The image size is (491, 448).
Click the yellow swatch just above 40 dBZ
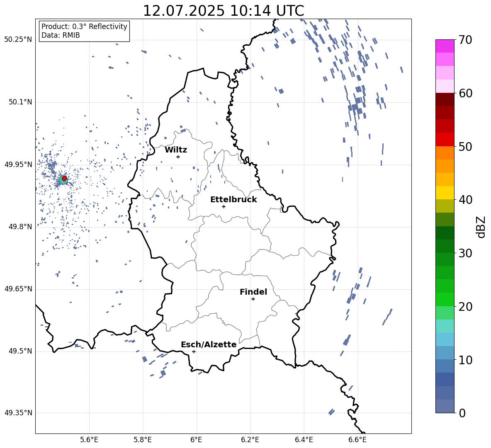click(x=445, y=193)
